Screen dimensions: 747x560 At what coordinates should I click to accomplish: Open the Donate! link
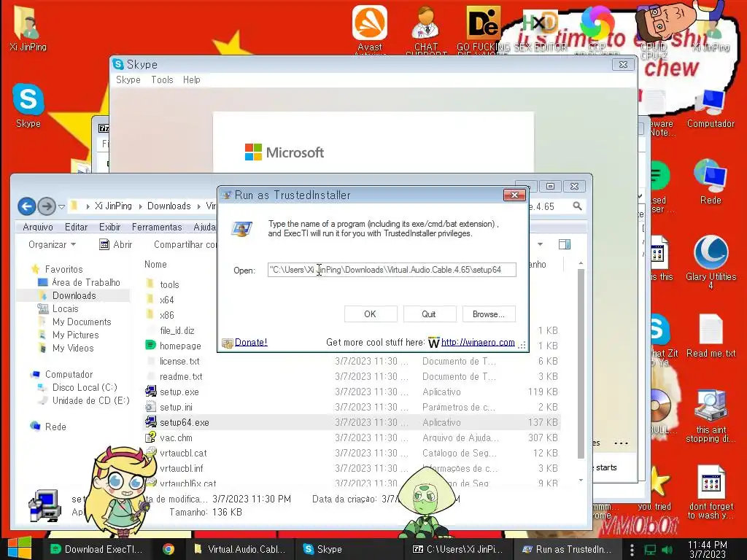[x=251, y=342]
